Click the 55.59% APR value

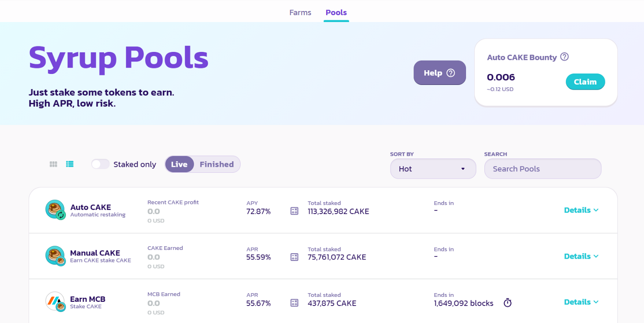click(259, 257)
